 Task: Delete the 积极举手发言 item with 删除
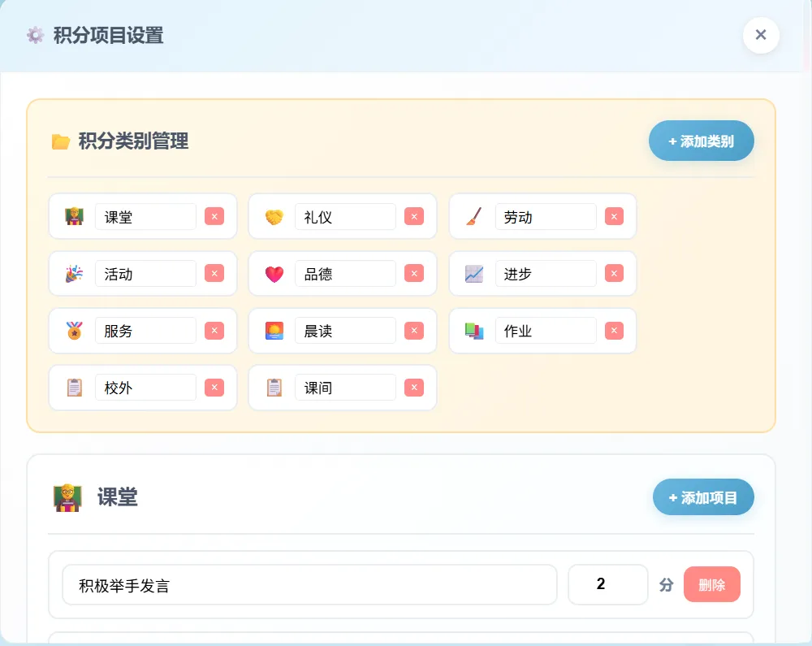click(x=711, y=584)
